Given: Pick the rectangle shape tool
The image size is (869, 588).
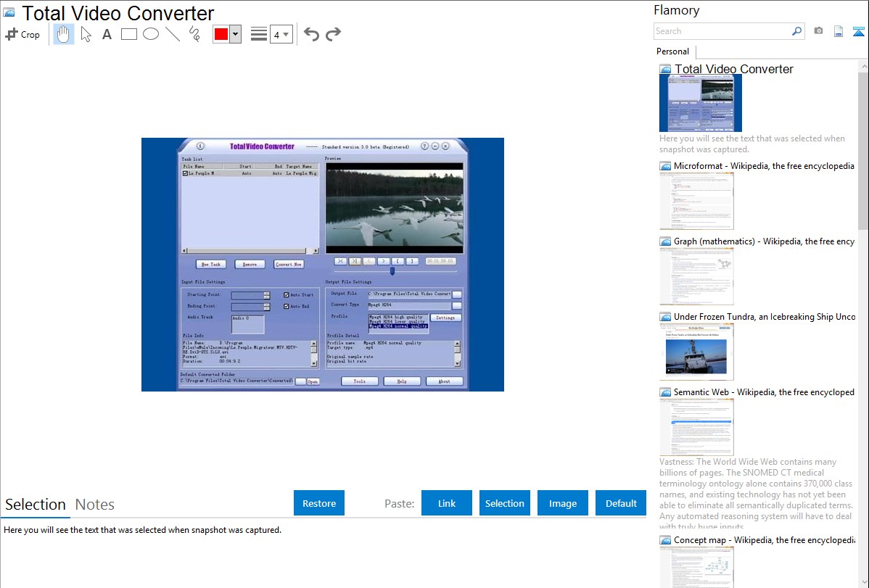Looking at the screenshot, I should coord(129,34).
